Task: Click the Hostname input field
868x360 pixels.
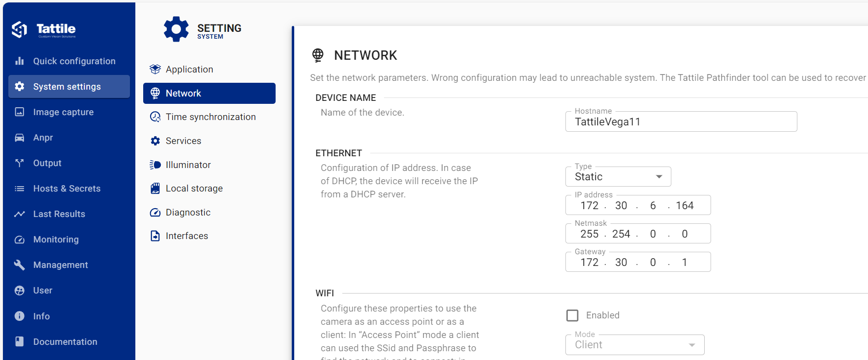Action: point(681,122)
